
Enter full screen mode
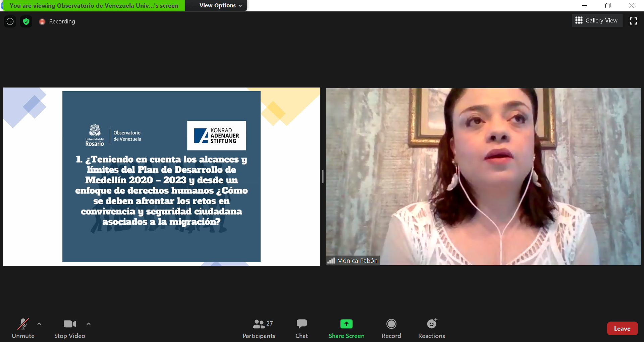pyautogui.click(x=633, y=21)
